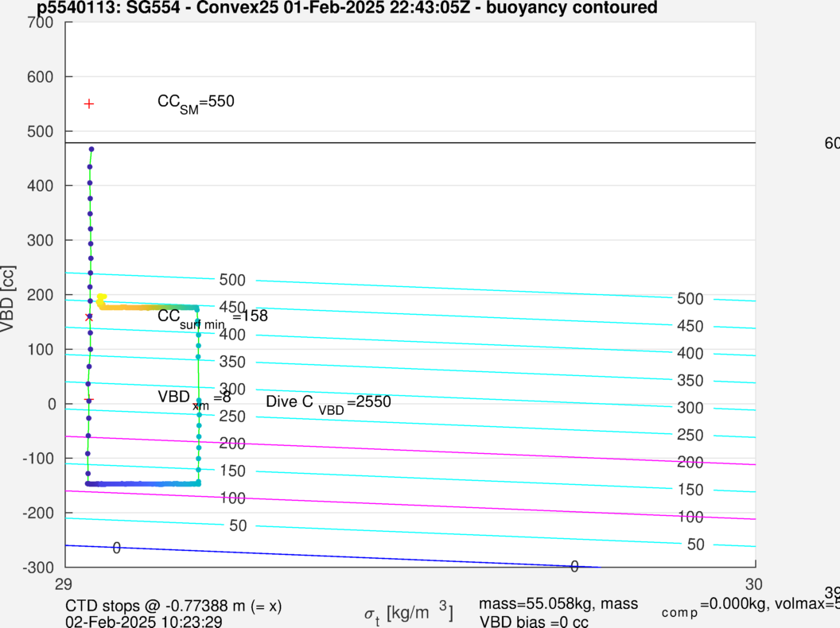This screenshot has height=628, width=840.
Task: Select the y-axis tick label 700
Action: click(41, 22)
